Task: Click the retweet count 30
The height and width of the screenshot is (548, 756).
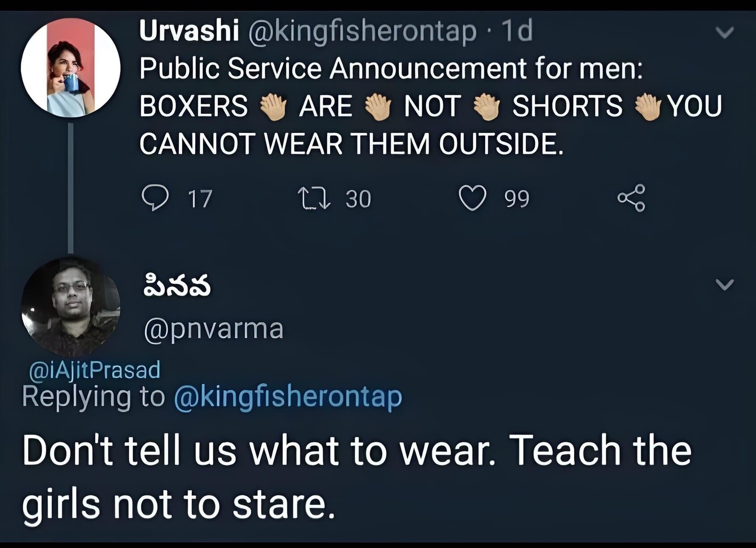Action: [358, 199]
